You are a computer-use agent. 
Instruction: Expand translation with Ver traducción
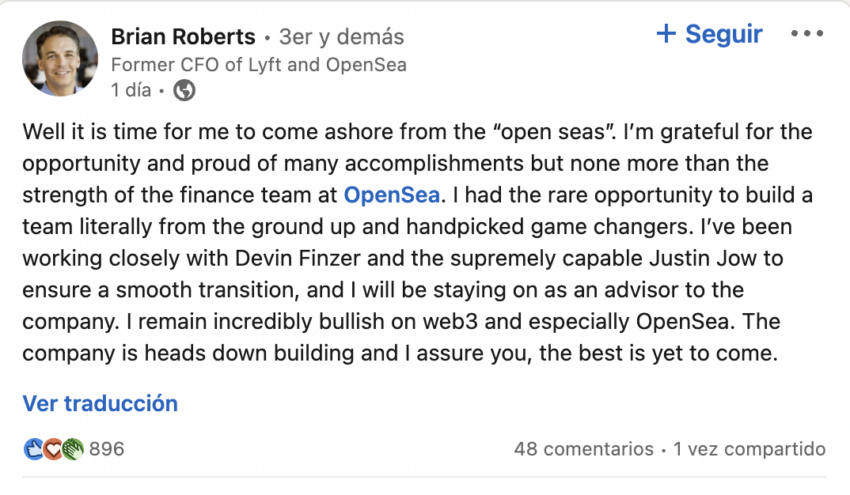click(100, 404)
